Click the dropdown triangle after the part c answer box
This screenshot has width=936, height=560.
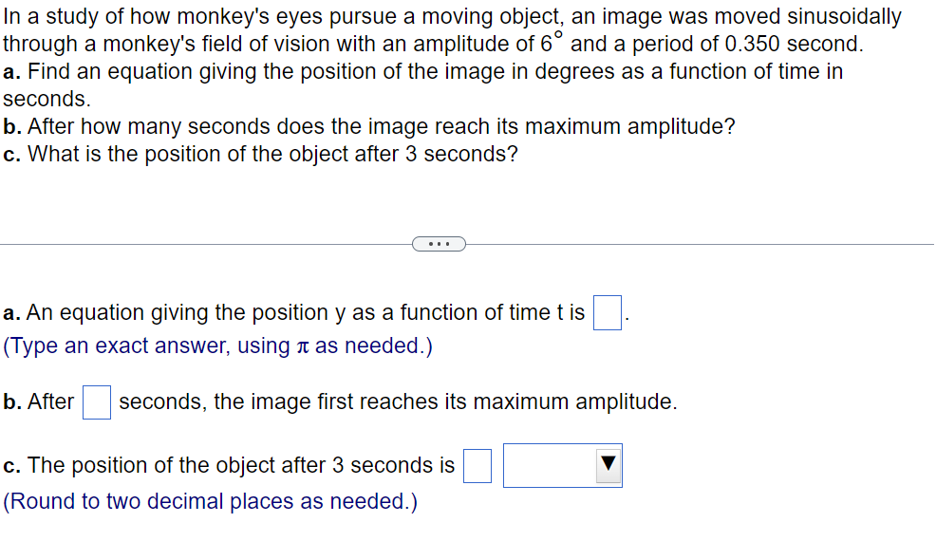pos(608,465)
